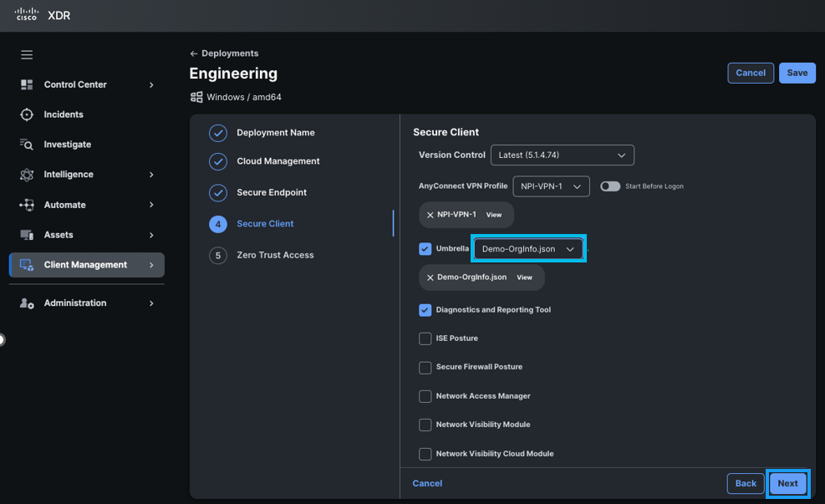Viewport: 825px width, 504px height.
Task: Go Back to the previous step
Action: 746,483
